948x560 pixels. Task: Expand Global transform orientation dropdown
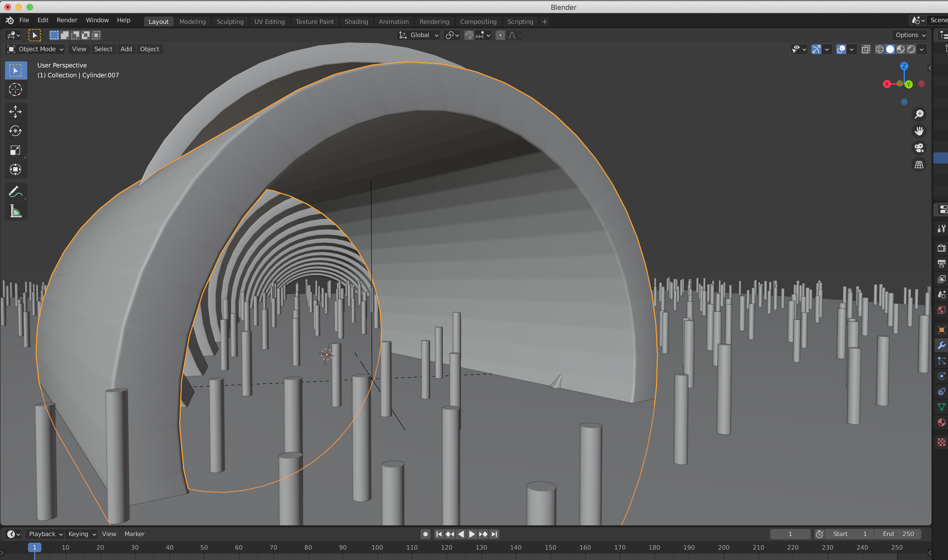419,35
